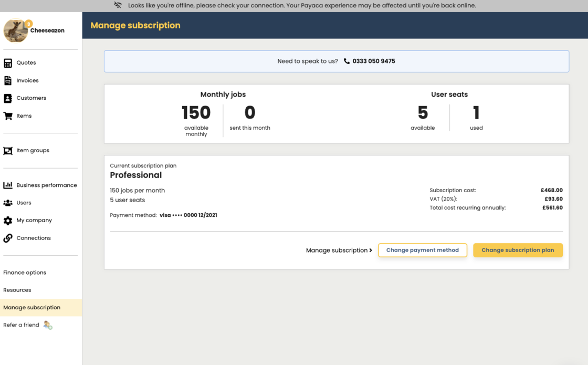The width and height of the screenshot is (588, 365).
Task: Select Manage subscription sidebar item
Action: [32, 308]
